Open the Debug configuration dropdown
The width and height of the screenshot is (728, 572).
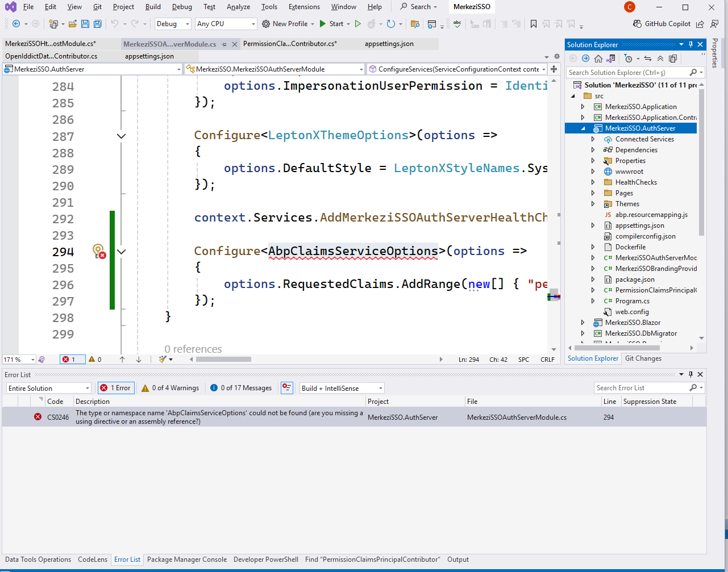[173, 24]
